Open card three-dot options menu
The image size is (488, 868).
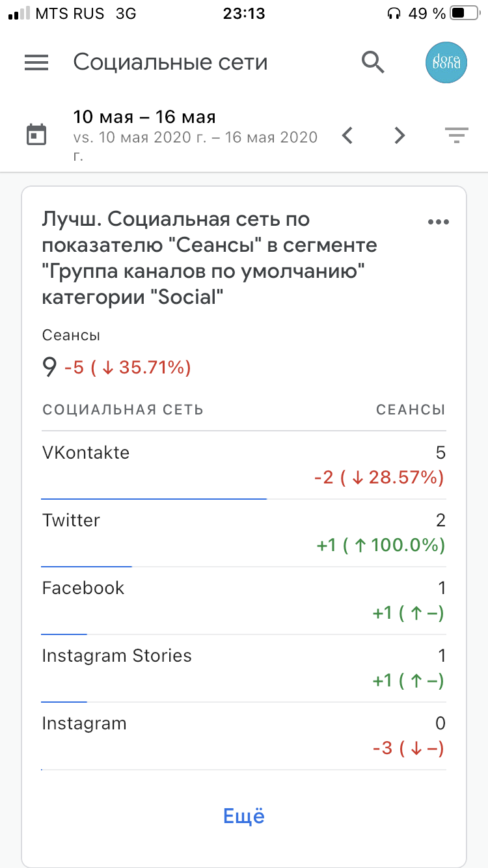(438, 222)
